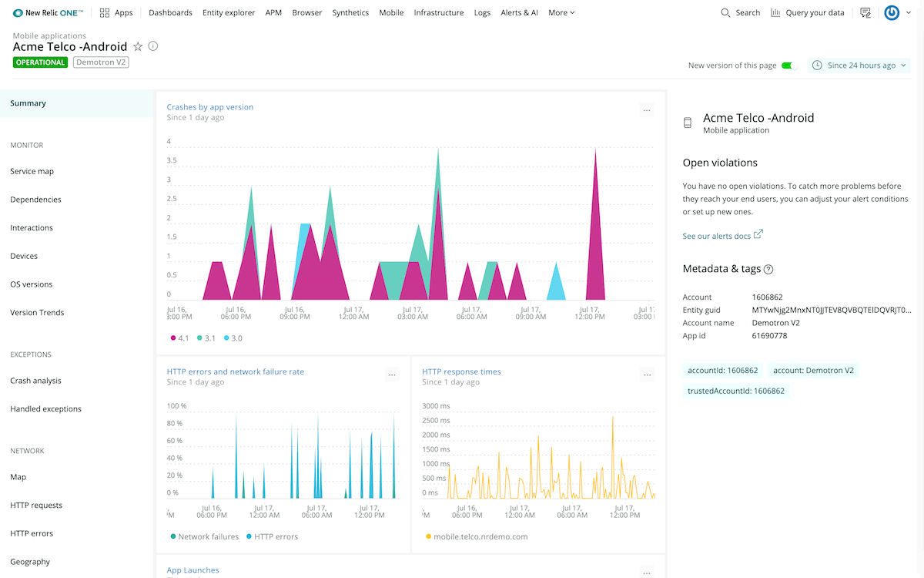
Task: Open HTTP errors and network failure rate title
Action: 236,371
